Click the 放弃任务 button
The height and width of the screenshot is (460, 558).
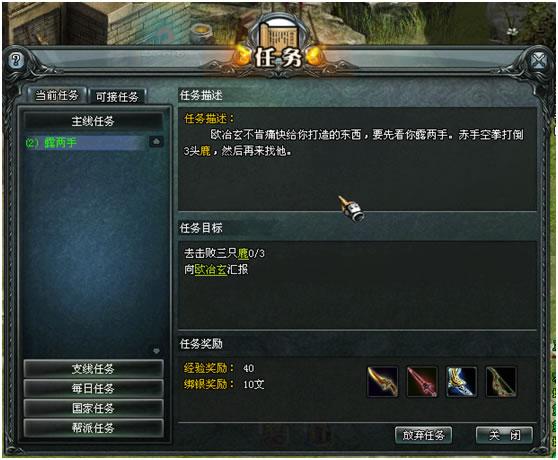tap(423, 435)
